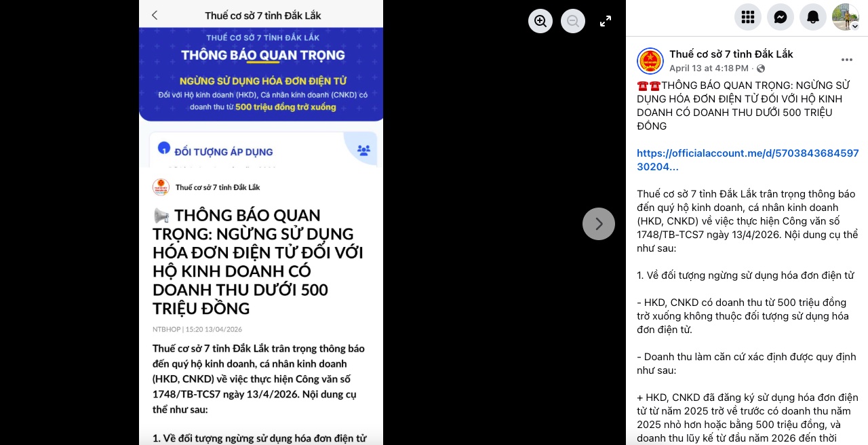Open Thuế cơ sở 7 tỉnh Đắk Lắk page name
The image size is (868, 445).
coord(731,54)
